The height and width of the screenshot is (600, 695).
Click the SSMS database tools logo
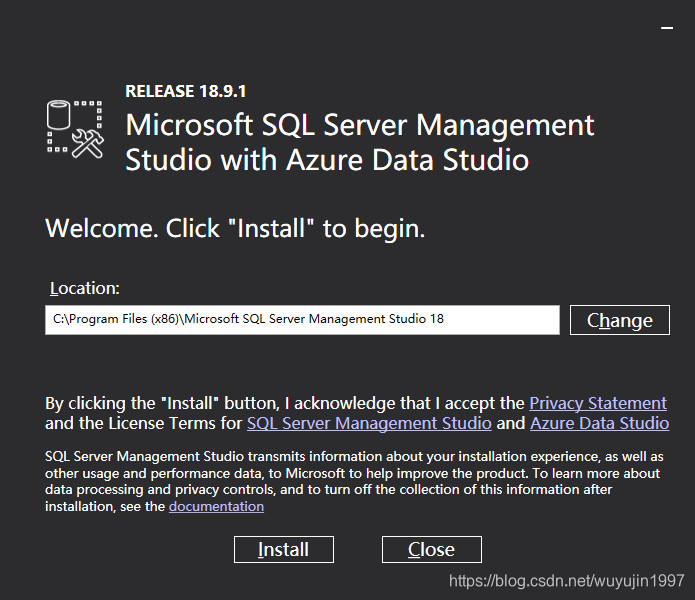tap(75, 129)
